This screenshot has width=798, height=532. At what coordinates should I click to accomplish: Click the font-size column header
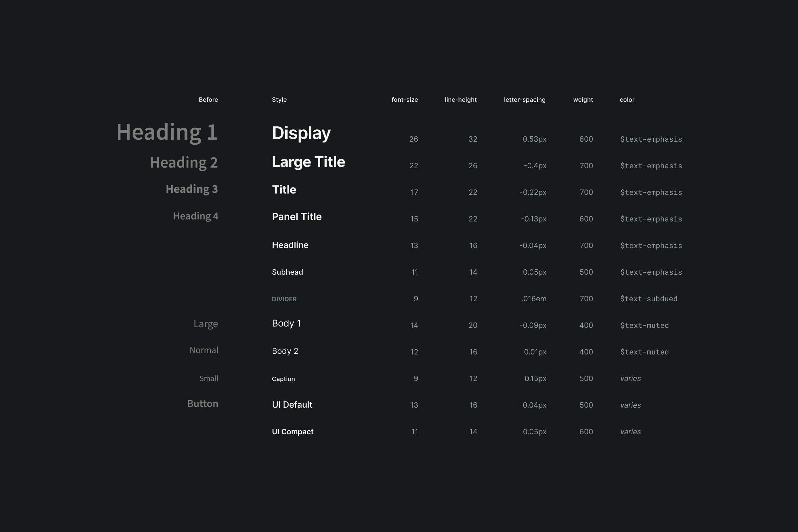404,100
